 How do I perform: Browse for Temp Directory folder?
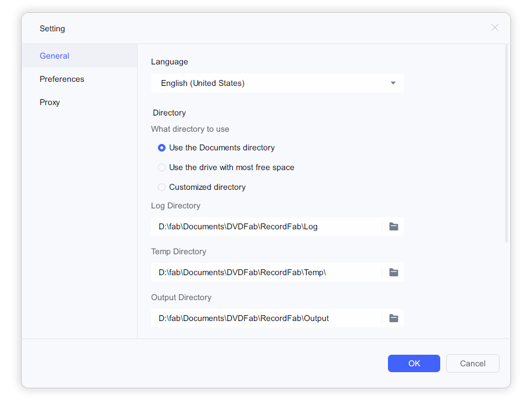point(394,272)
